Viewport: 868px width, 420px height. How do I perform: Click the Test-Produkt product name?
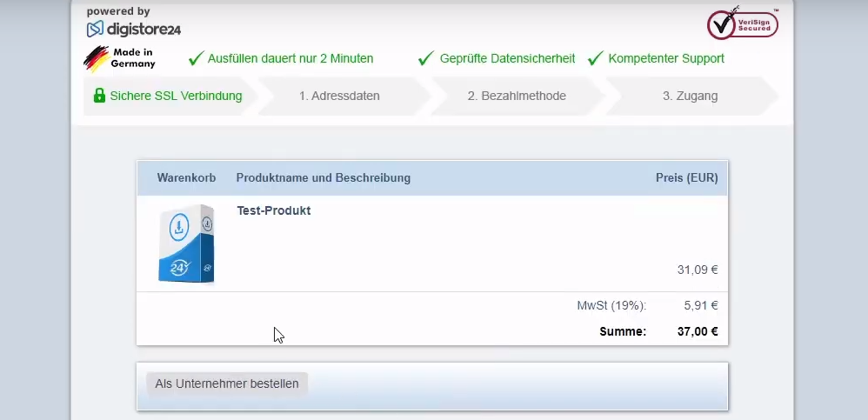click(273, 210)
